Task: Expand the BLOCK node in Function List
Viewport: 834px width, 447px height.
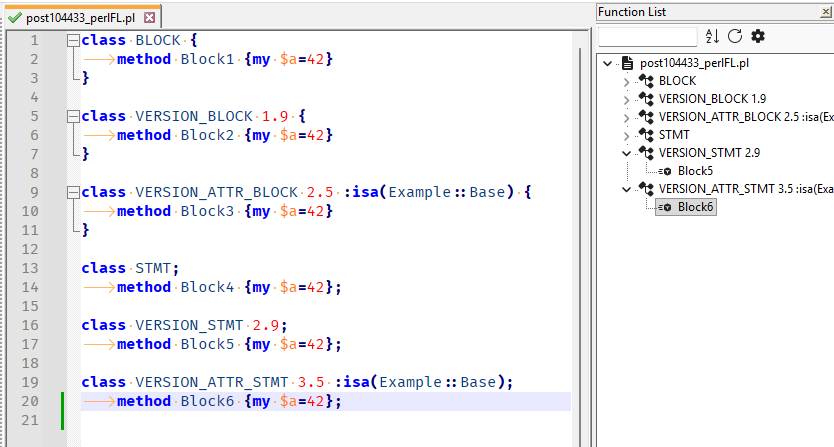Action: (x=626, y=81)
